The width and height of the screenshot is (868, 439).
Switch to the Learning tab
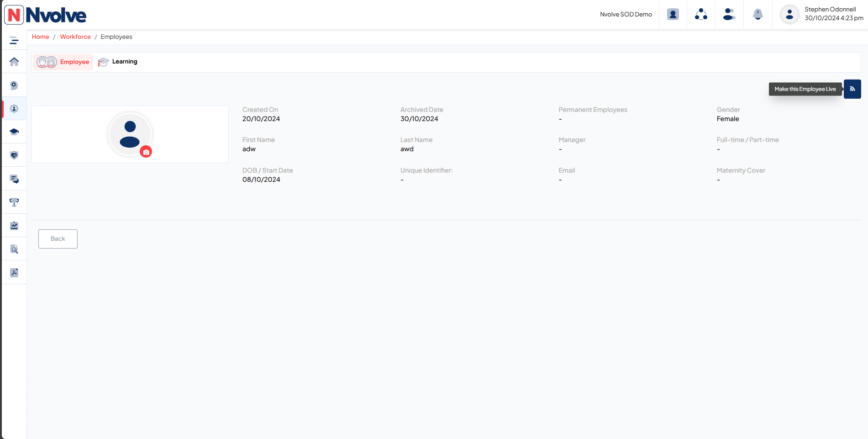tap(118, 62)
